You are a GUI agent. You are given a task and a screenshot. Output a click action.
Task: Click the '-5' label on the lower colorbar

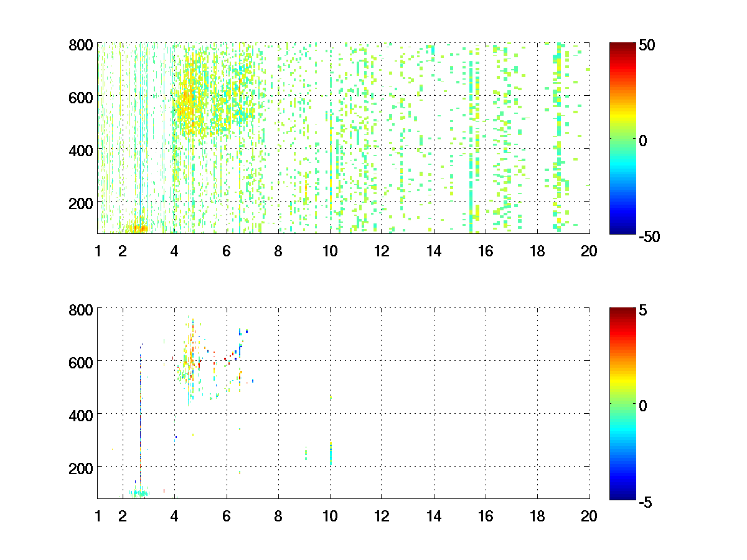click(647, 502)
